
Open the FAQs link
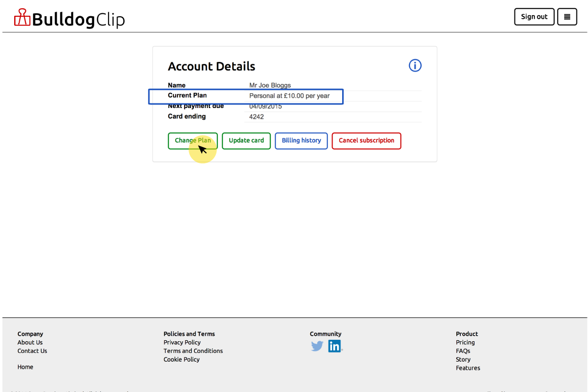(x=463, y=351)
